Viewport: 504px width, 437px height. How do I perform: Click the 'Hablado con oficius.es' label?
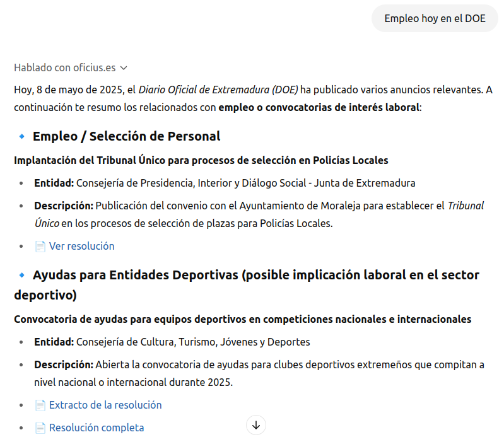coord(64,68)
